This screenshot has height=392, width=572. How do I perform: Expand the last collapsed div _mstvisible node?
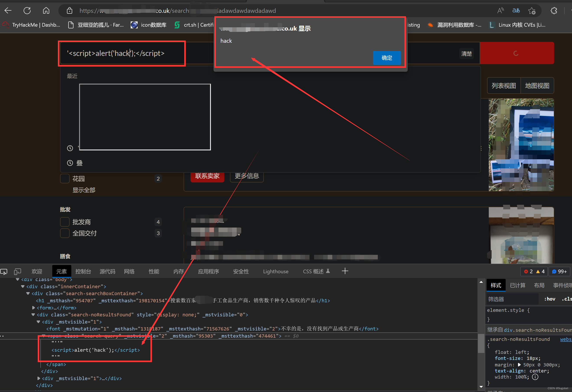39,378
